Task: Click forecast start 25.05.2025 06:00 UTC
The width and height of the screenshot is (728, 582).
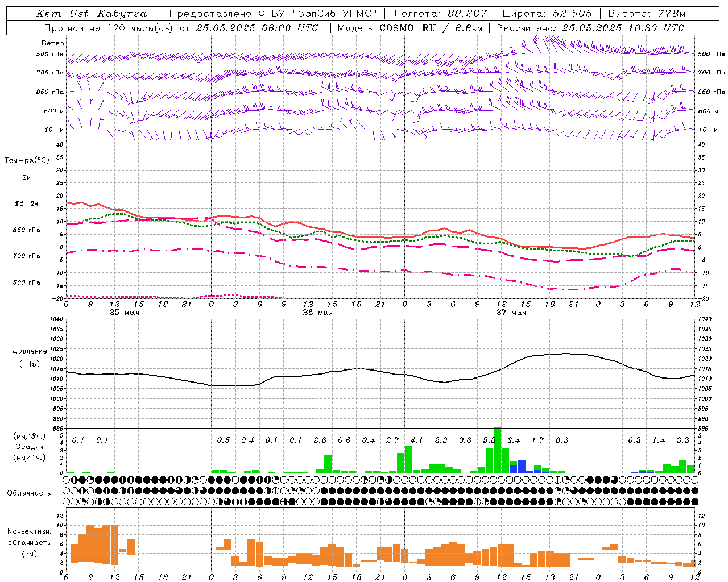Action: 257,28
